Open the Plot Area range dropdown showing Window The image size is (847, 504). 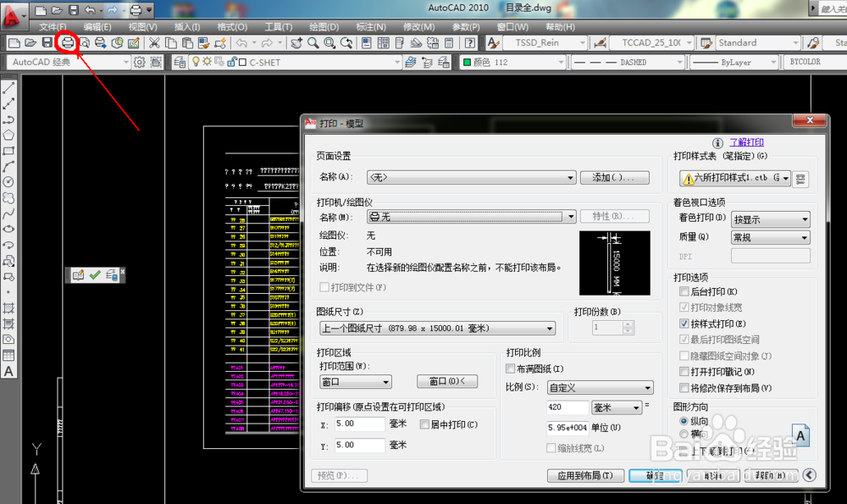356,382
